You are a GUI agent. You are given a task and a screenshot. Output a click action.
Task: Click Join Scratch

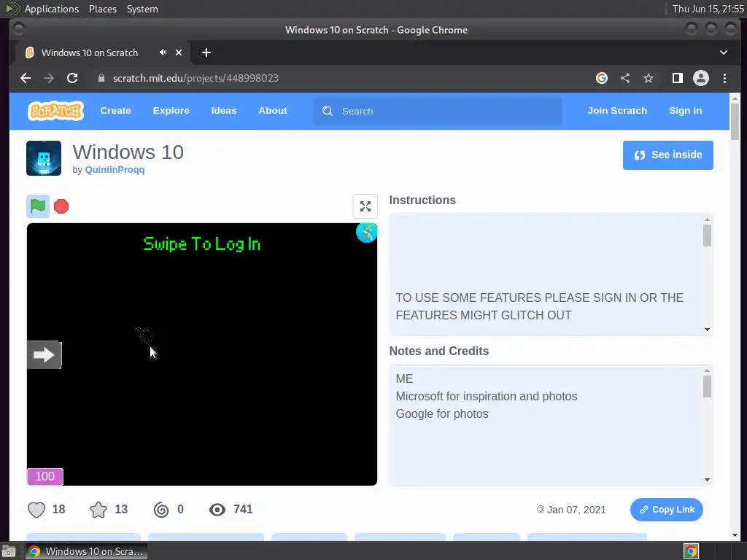pyautogui.click(x=617, y=111)
